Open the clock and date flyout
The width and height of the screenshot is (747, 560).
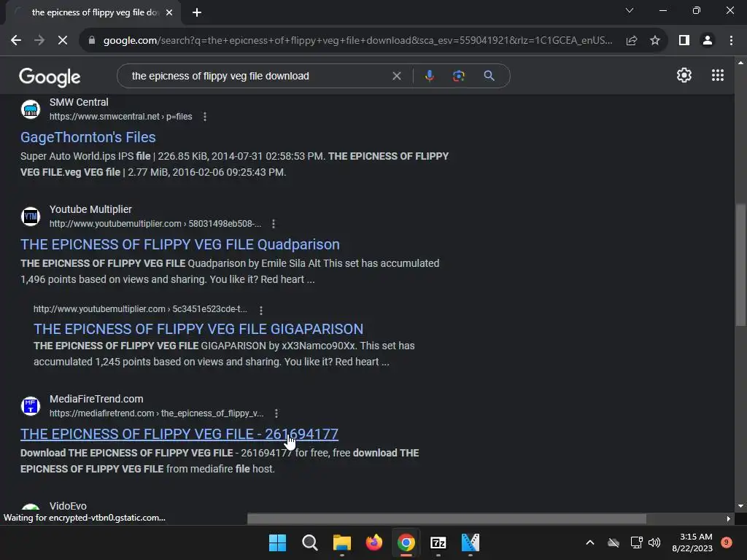692,542
